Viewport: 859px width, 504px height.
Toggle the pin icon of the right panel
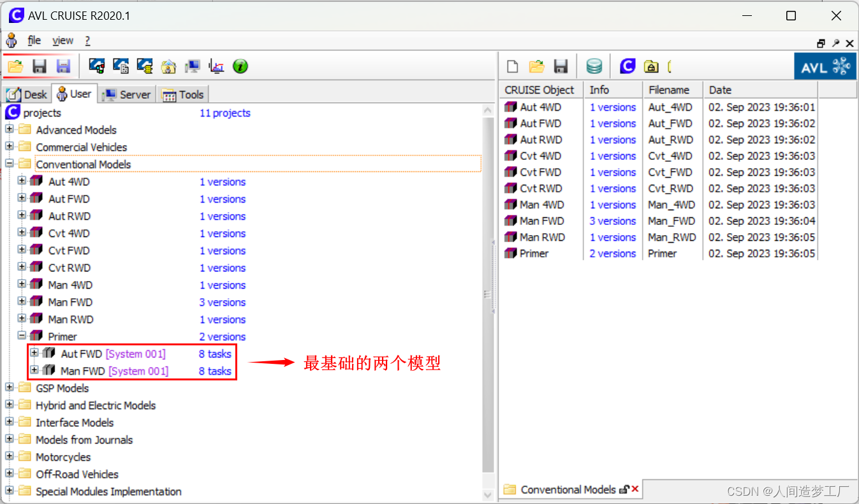(836, 43)
